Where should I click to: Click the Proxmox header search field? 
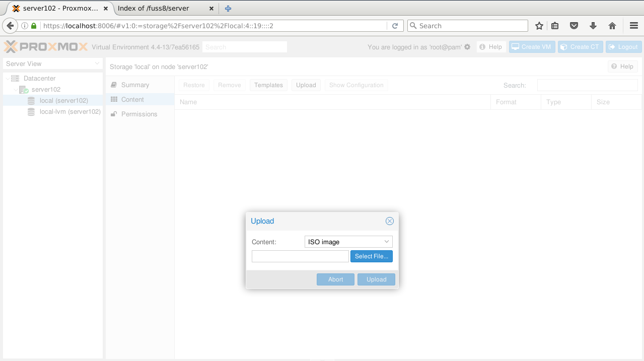coord(244,47)
